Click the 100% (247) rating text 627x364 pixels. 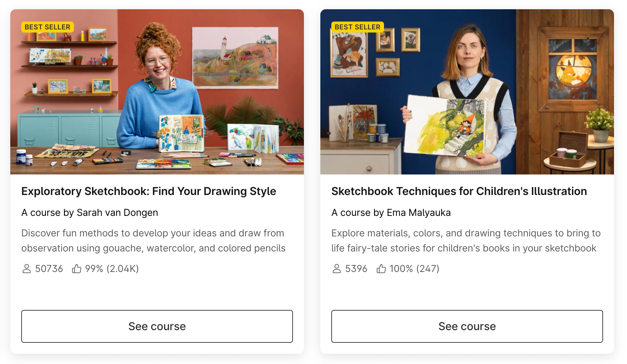pyautogui.click(x=414, y=269)
